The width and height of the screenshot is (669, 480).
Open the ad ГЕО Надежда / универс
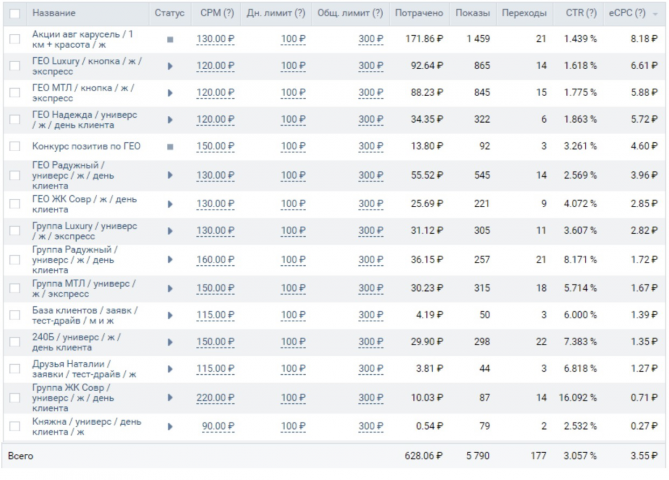coord(84,120)
